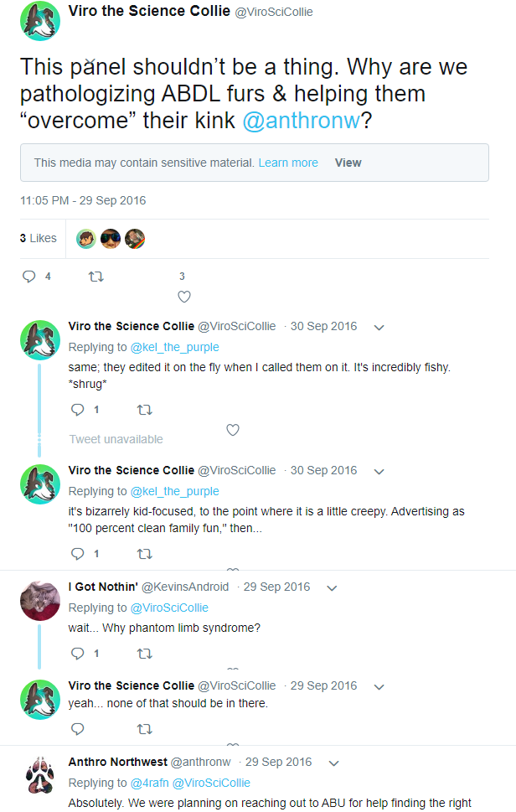Retweet the "none of that should be in there" tweet
The image size is (516, 812).
(144, 729)
